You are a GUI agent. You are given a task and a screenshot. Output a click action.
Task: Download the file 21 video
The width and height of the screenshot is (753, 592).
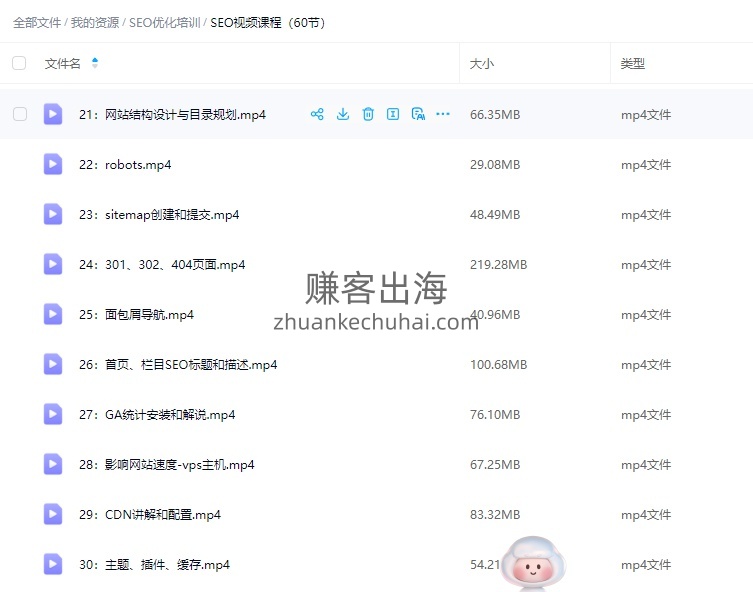(342, 114)
